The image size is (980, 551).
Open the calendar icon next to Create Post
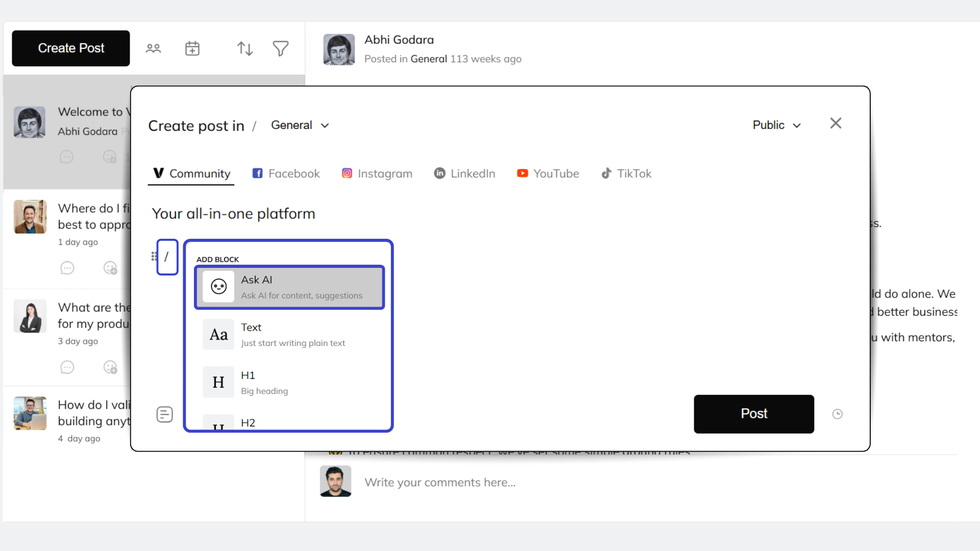[x=192, y=48]
